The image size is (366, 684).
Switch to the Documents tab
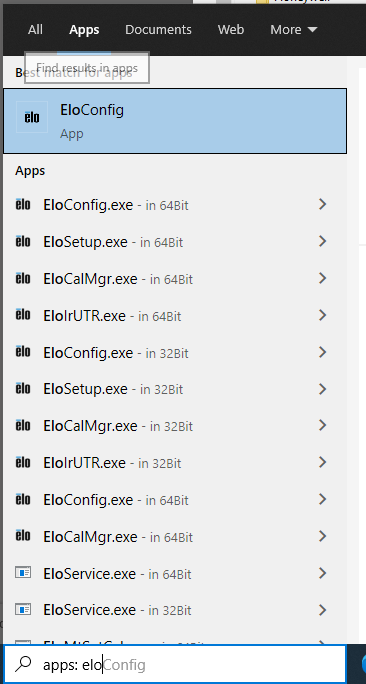click(158, 30)
